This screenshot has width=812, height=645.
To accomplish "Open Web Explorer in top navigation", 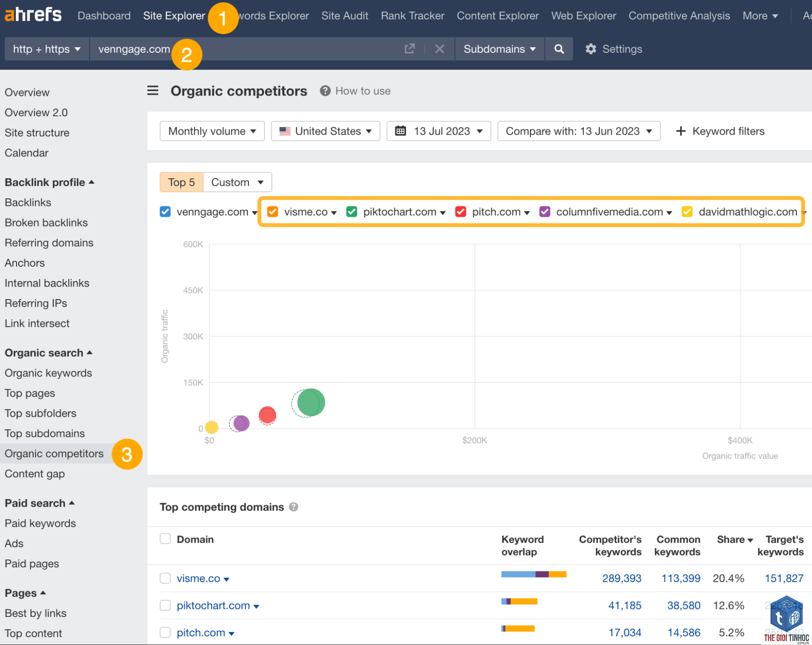I will pos(584,15).
